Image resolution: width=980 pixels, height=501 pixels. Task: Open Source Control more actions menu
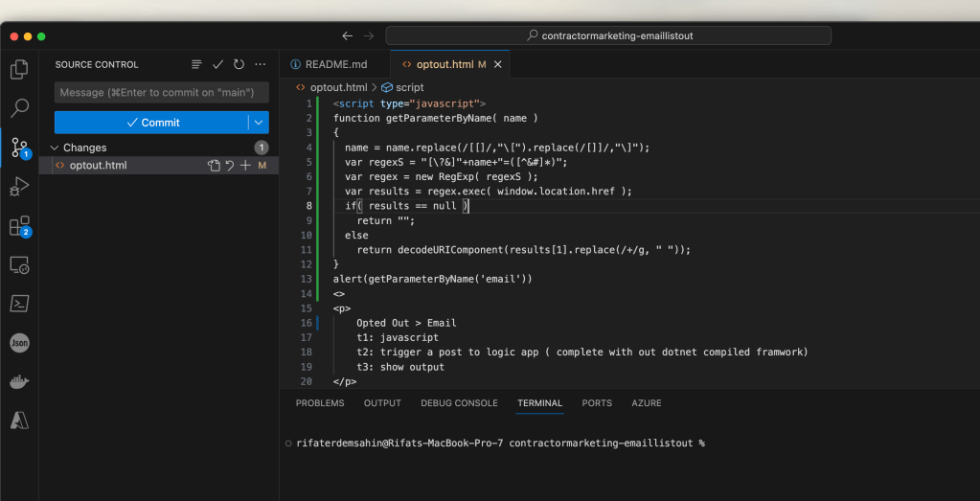[x=261, y=64]
